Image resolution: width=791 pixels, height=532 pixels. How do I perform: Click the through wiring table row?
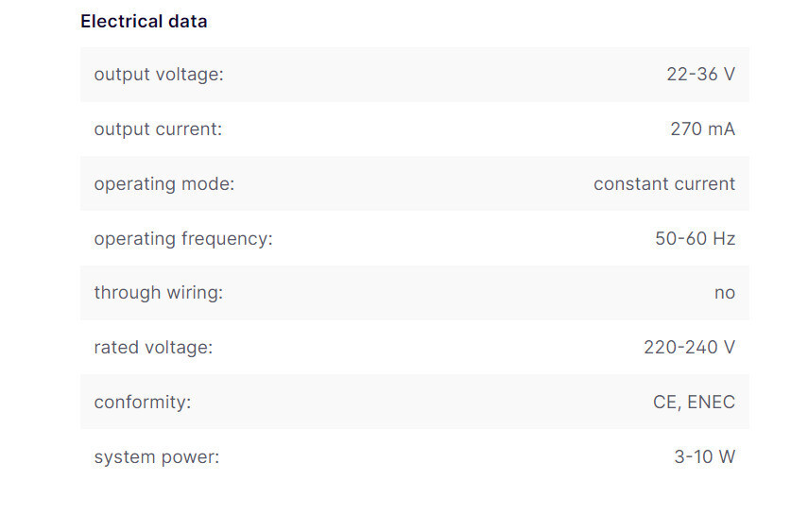click(x=415, y=293)
